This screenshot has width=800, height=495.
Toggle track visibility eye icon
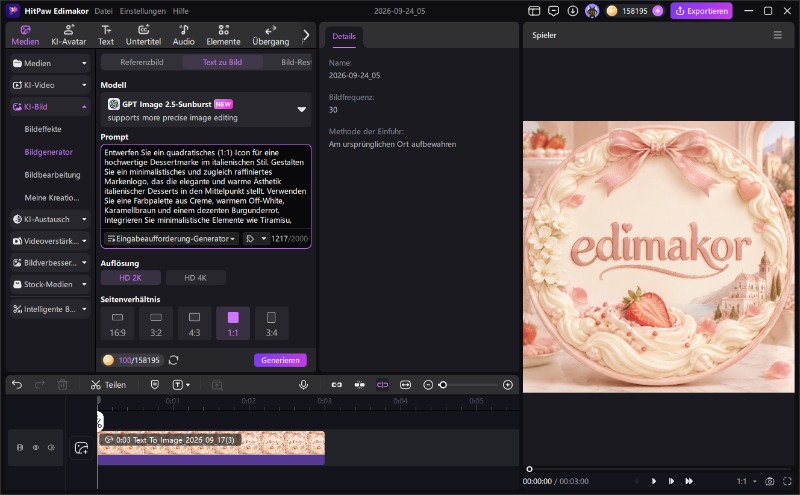[36, 448]
